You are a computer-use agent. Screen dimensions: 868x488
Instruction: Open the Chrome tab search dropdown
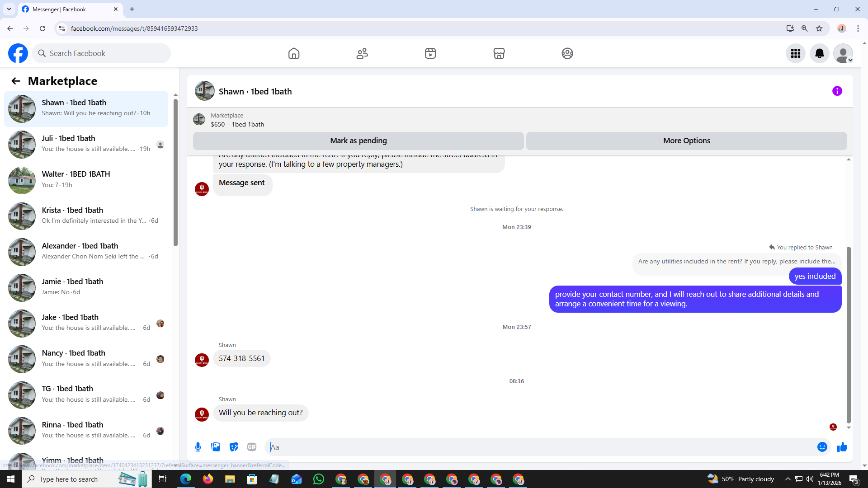point(9,9)
